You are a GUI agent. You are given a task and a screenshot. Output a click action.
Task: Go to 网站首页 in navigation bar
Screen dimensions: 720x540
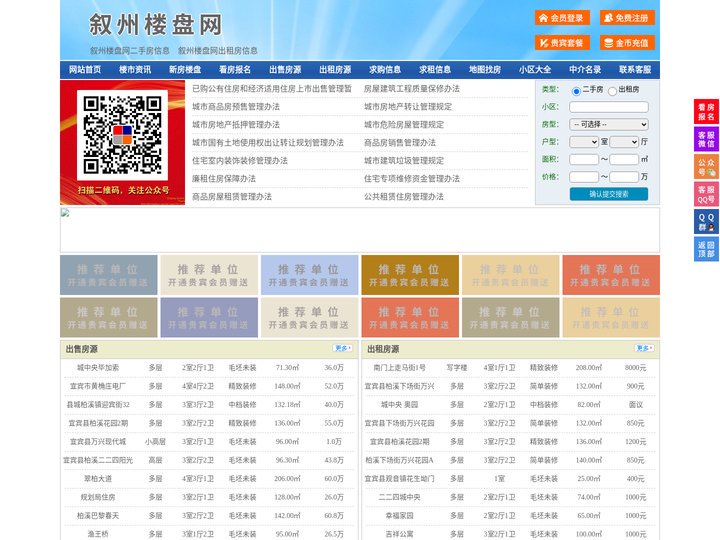pyautogui.click(x=85, y=70)
